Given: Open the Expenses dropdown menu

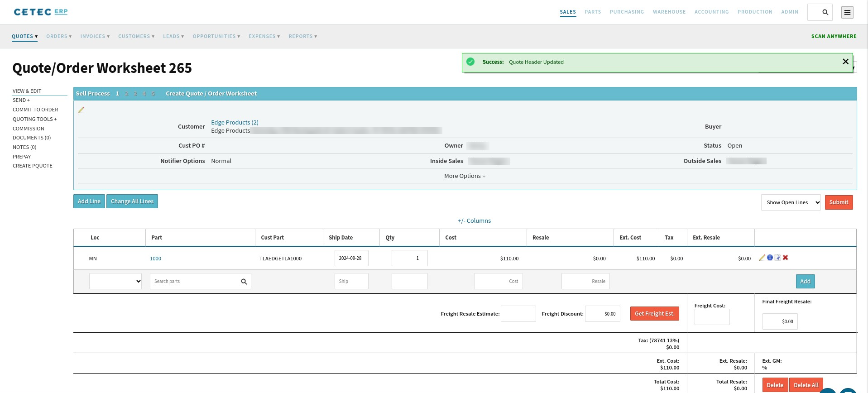Looking at the screenshot, I should pyautogui.click(x=264, y=36).
